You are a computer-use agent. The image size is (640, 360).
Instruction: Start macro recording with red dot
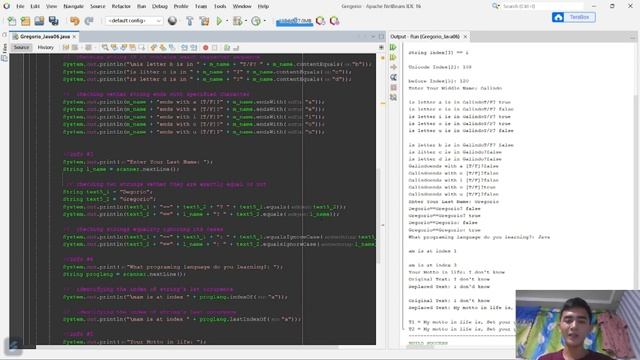pyautogui.click(x=206, y=48)
